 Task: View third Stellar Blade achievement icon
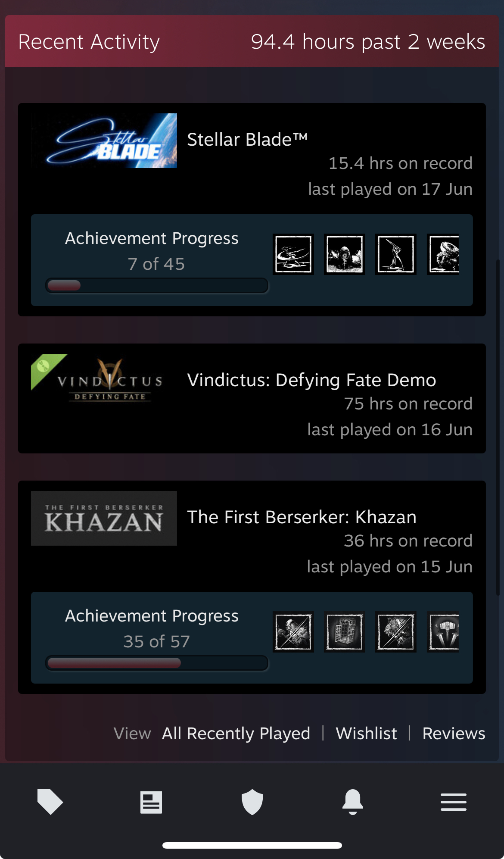click(396, 254)
